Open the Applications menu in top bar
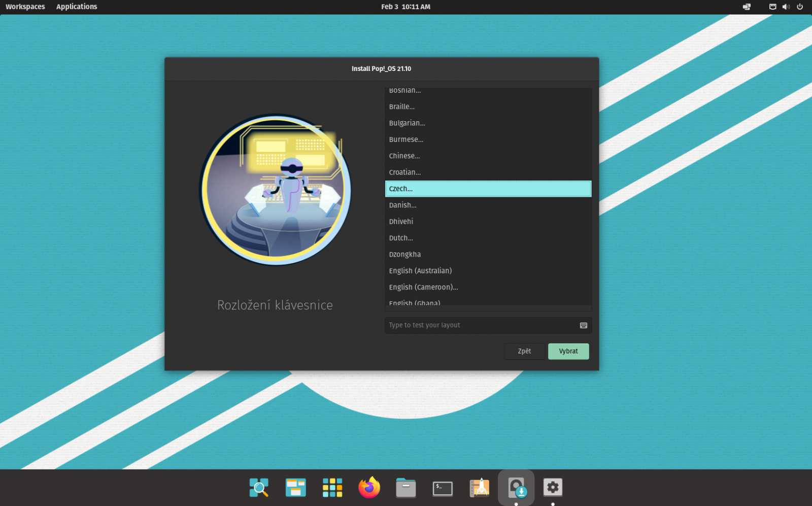812x506 pixels. 77,7
